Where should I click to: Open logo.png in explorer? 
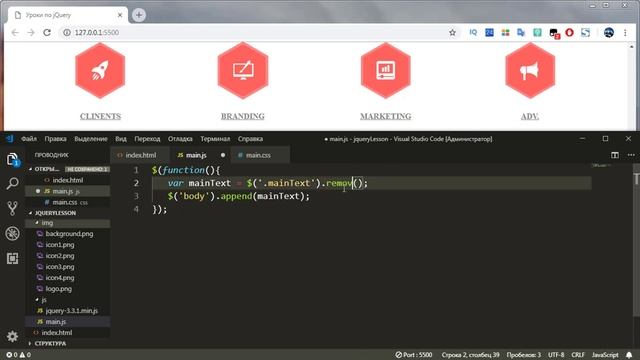coord(68,289)
